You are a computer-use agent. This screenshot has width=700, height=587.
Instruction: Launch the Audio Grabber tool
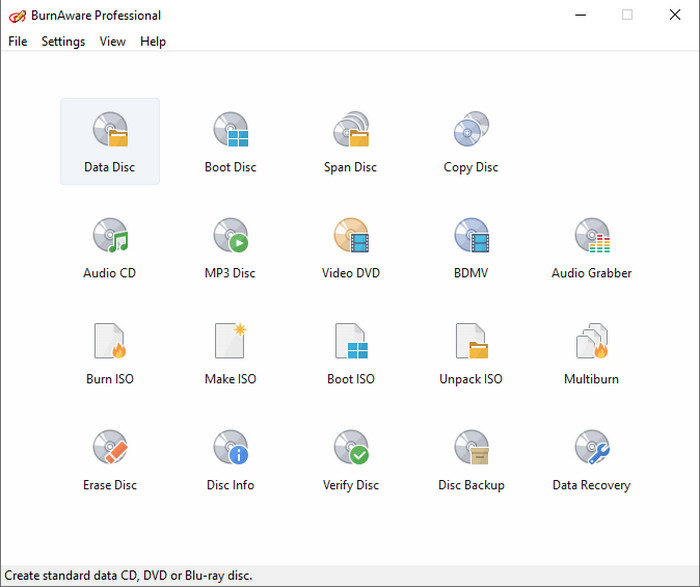coord(591,238)
